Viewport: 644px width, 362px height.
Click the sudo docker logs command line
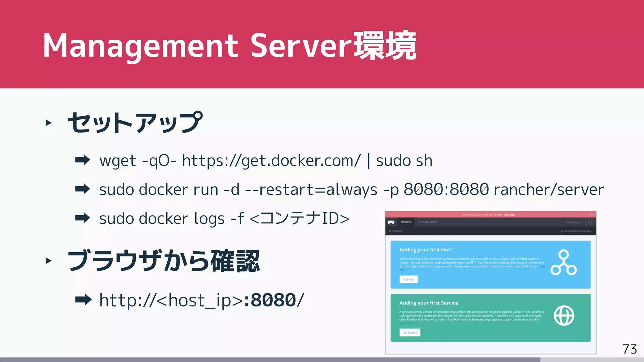(224, 218)
